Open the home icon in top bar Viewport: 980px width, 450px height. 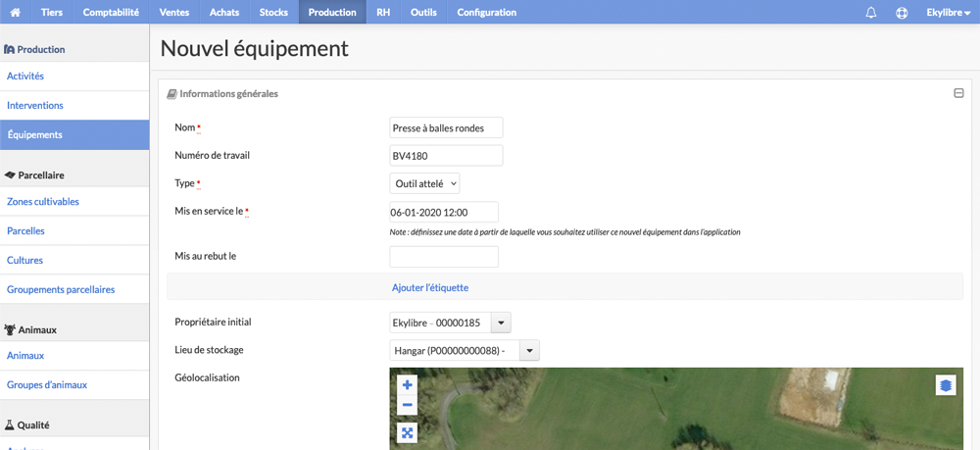(16, 13)
